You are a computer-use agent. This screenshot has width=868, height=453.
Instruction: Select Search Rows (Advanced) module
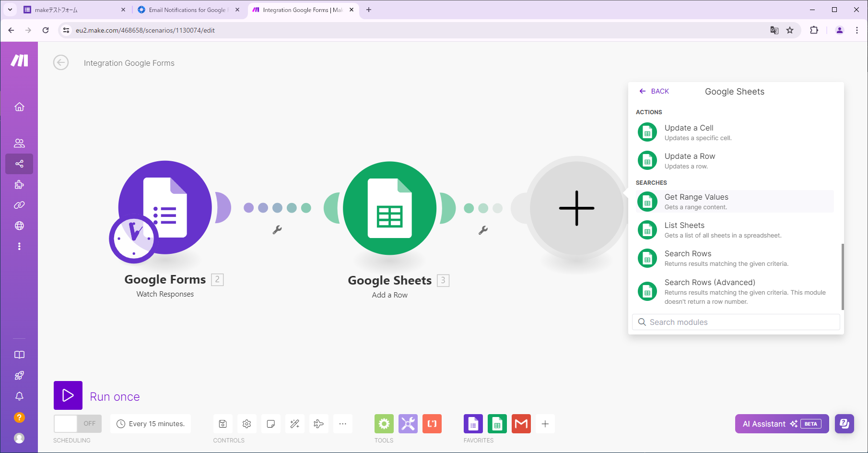pyautogui.click(x=735, y=291)
